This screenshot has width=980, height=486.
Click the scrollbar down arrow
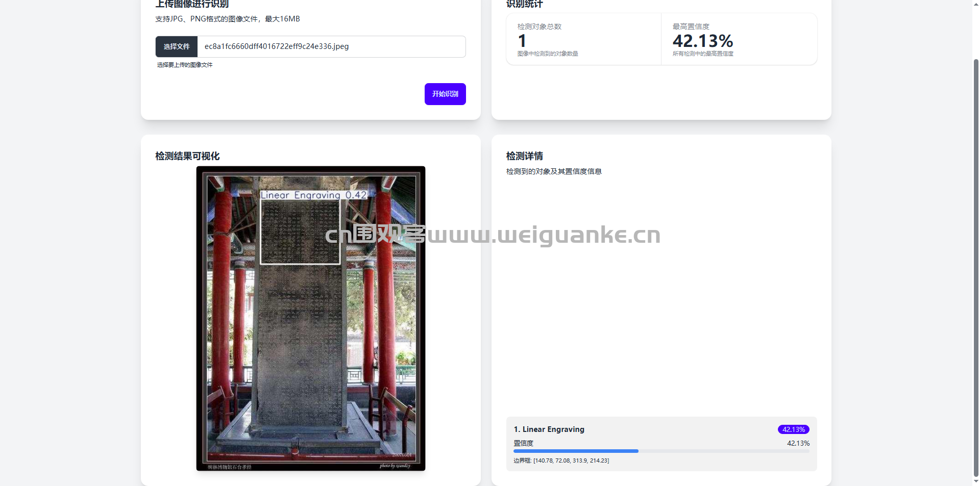pos(976,481)
